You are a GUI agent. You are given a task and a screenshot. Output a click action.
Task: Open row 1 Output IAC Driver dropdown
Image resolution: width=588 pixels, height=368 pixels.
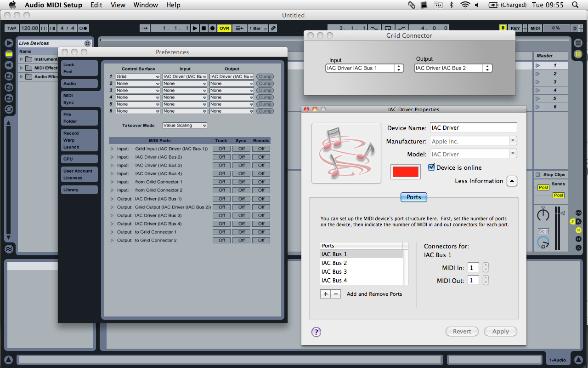coord(232,77)
